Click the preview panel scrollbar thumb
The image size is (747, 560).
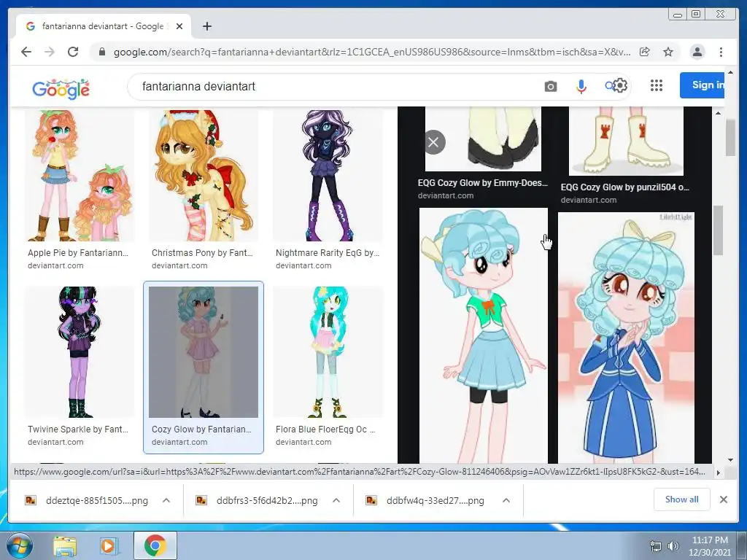click(x=718, y=230)
